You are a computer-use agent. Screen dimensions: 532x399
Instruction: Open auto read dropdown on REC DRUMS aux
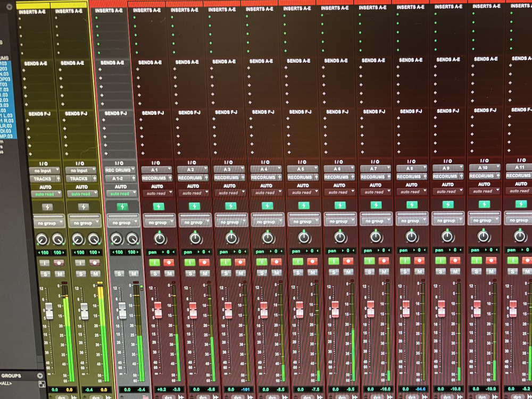[x=121, y=194]
